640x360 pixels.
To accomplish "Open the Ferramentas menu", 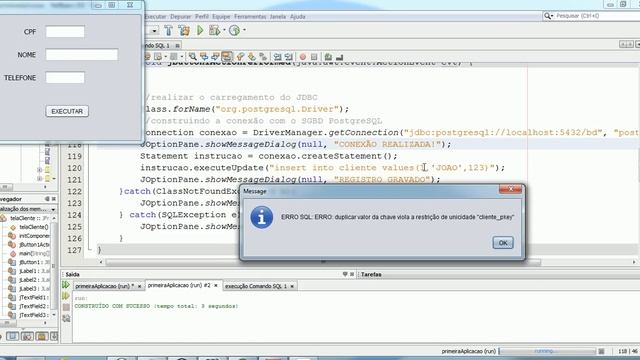I will [250, 17].
